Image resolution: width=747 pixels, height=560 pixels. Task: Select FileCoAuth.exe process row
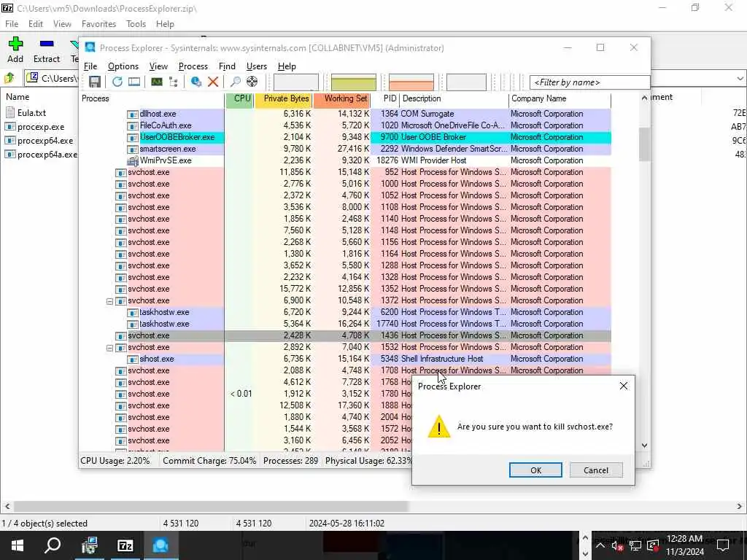pyautogui.click(x=345, y=125)
